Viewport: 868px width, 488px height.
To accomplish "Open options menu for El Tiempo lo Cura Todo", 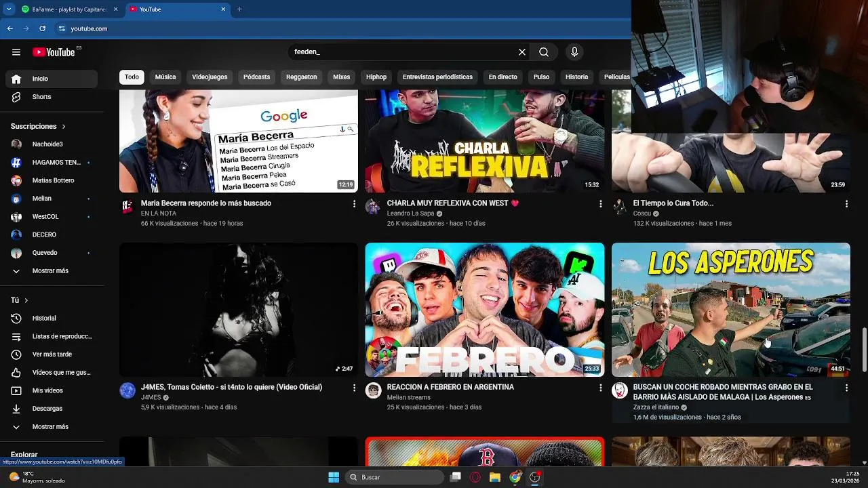I will [846, 204].
